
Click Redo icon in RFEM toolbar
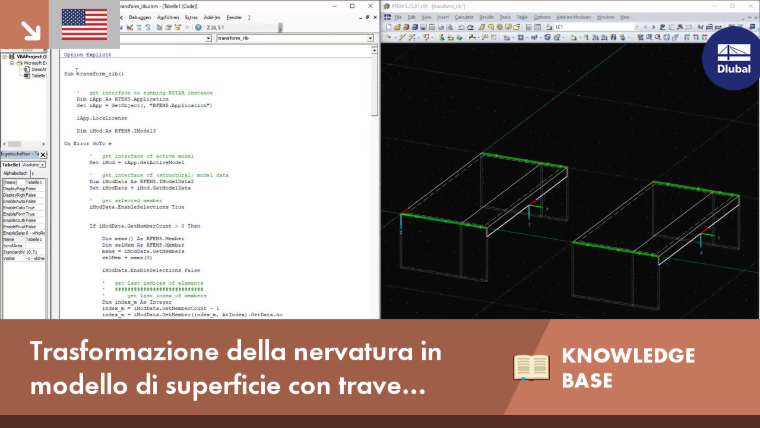470,27
